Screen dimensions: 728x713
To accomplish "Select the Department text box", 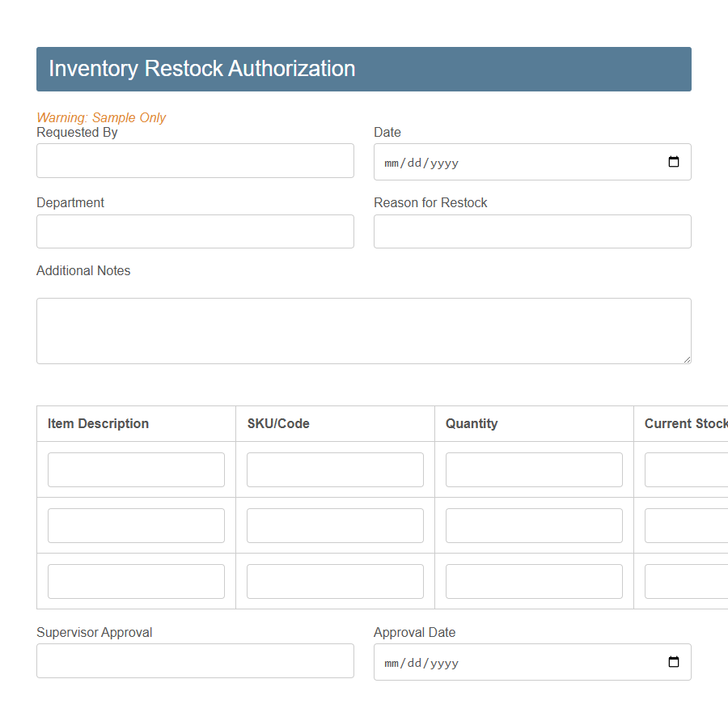I will point(194,231).
